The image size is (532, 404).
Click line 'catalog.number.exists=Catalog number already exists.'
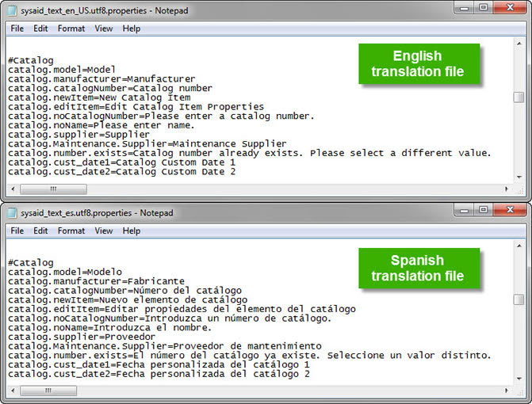250,153
